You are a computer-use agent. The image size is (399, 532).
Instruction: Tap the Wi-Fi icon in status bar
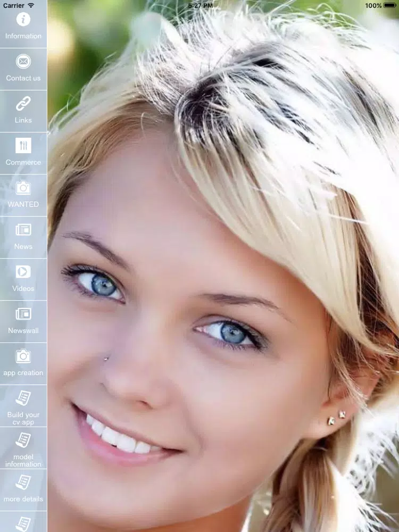[31, 5]
